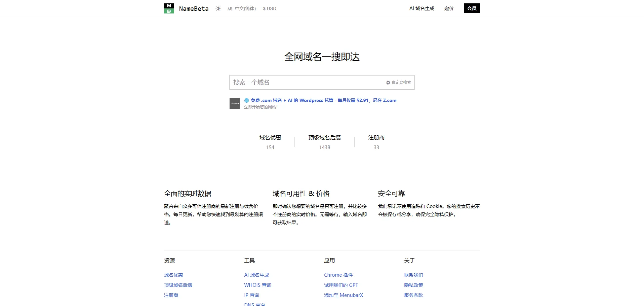Open the 中文(简体) language selector
Image resolution: width=644 pixels, height=306 pixels.
point(242,8)
